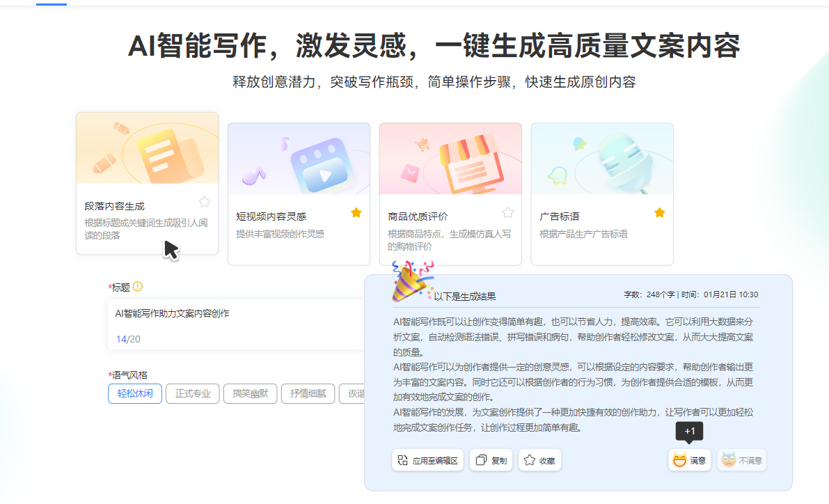Click the 时间: 01月21日 10:30 timestamp
The height and width of the screenshot is (504, 829).
click(x=720, y=294)
